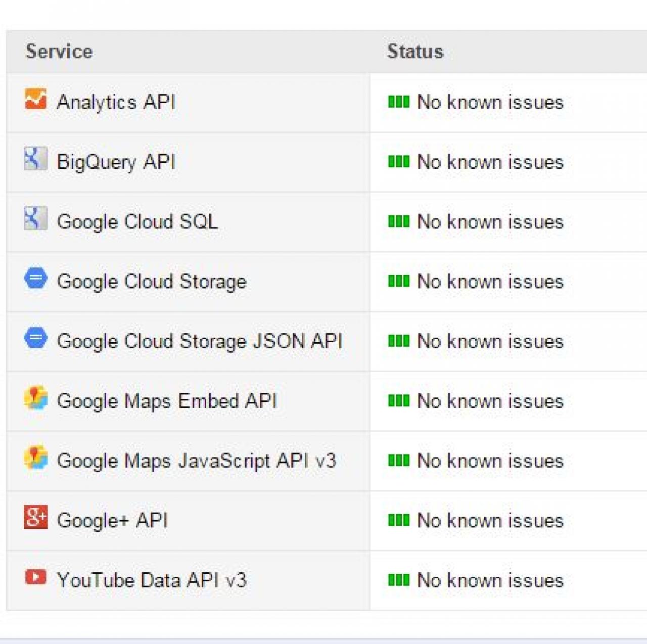Click Analytics API green status bars indicator
The height and width of the screenshot is (644, 647).
398,102
